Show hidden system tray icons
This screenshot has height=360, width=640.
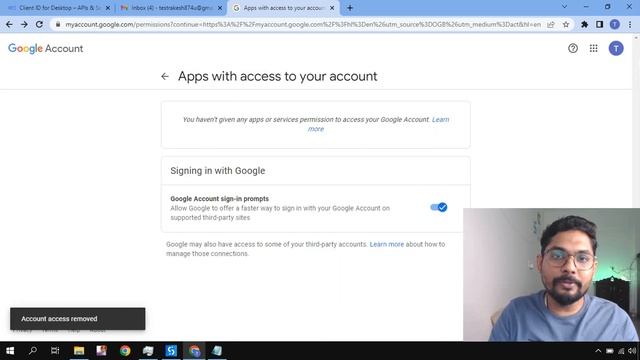(598, 351)
